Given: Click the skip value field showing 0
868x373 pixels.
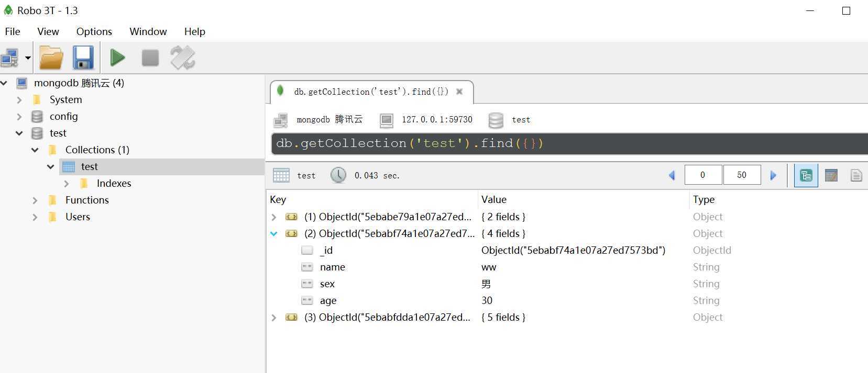Looking at the screenshot, I should 703,175.
